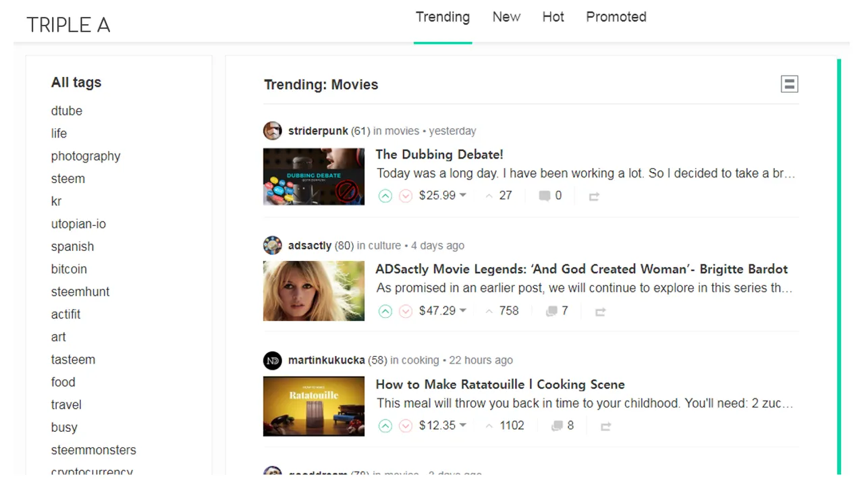The width and height of the screenshot is (864, 504).
Task: Filter by the life tag
Action: pos(59,134)
